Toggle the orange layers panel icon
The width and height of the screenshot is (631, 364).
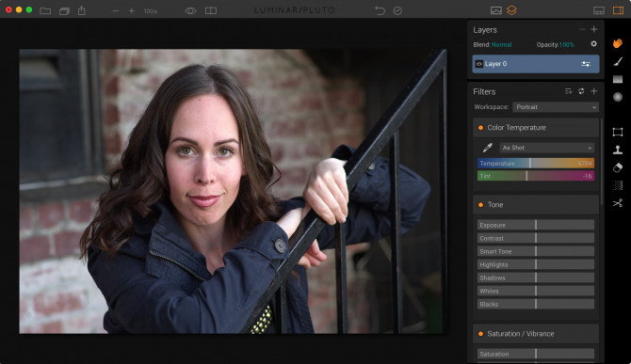[511, 10]
